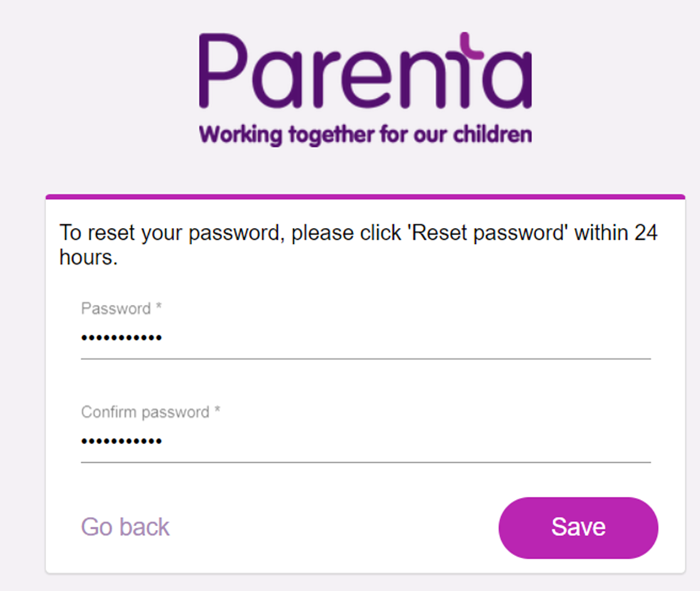Click the purple Save button
The width and height of the screenshot is (700, 591).
(578, 528)
